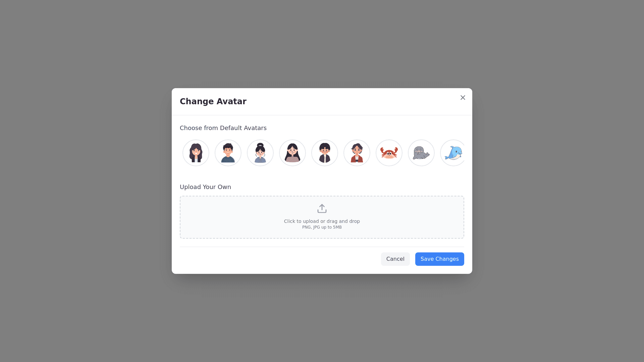Select the red plaid shirt avatar
This screenshot has width=644, height=362.
point(357,153)
